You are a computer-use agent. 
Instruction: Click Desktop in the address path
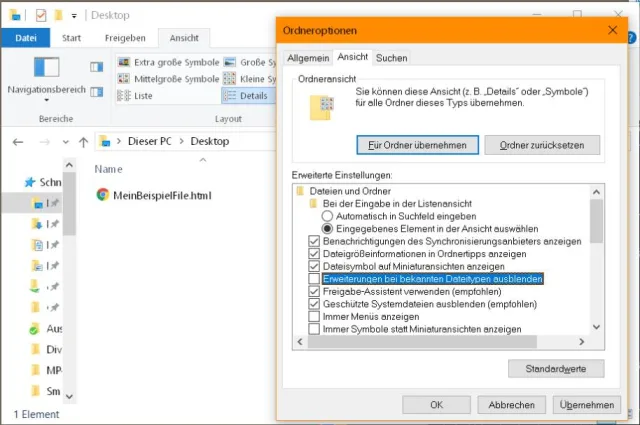pos(210,141)
